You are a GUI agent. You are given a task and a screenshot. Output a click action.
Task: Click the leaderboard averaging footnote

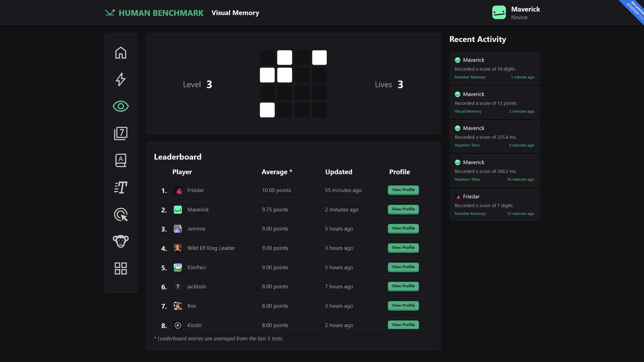(219, 339)
